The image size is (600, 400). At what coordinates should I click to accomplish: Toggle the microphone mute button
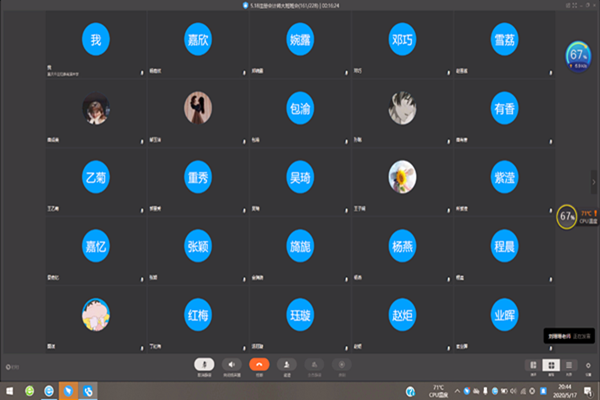[x=205, y=365]
